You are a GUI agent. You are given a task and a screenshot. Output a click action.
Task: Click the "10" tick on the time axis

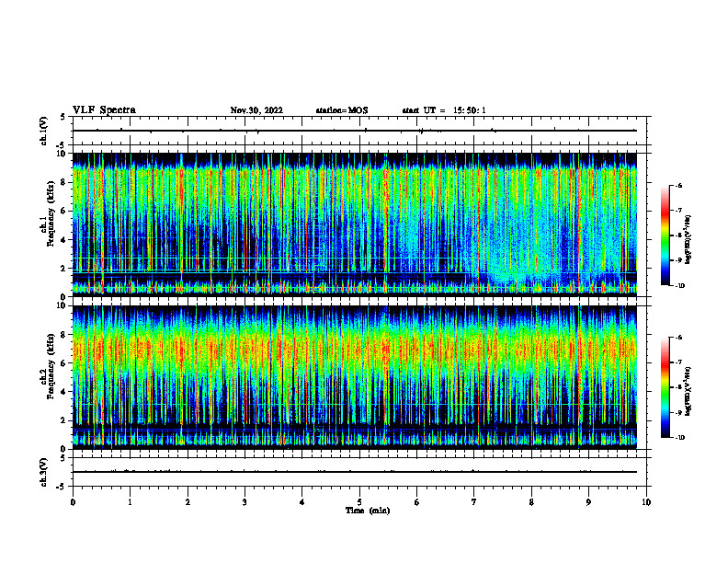[646, 502]
